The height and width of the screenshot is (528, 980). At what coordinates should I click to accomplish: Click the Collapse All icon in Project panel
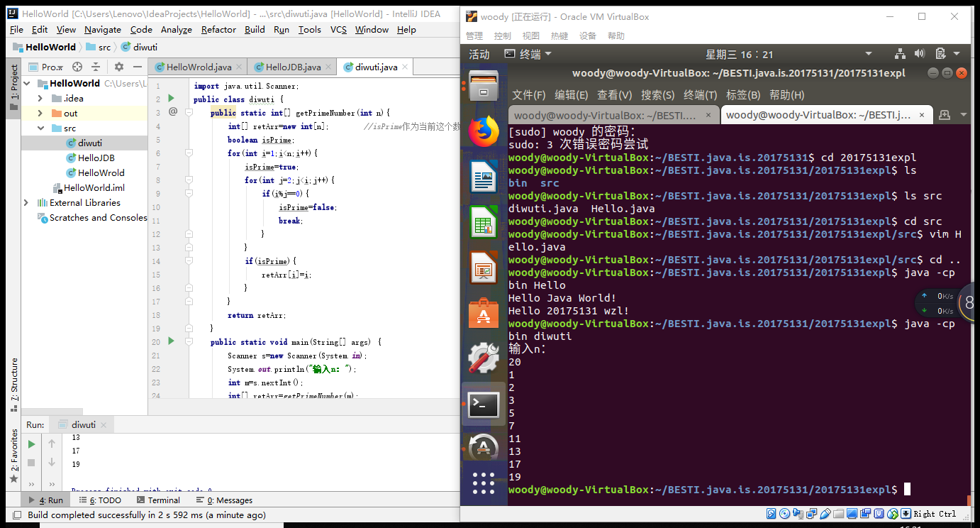pyautogui.click(x=96, y=67)
